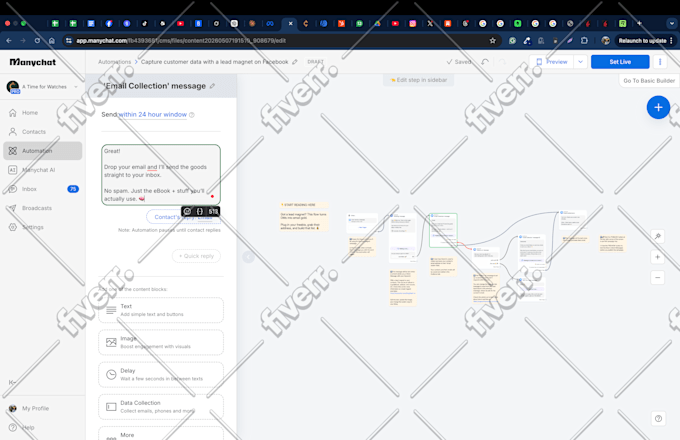Click the START READING HERE note on canvas
Screen dimensions: 680x440
[x=304, y=205]
